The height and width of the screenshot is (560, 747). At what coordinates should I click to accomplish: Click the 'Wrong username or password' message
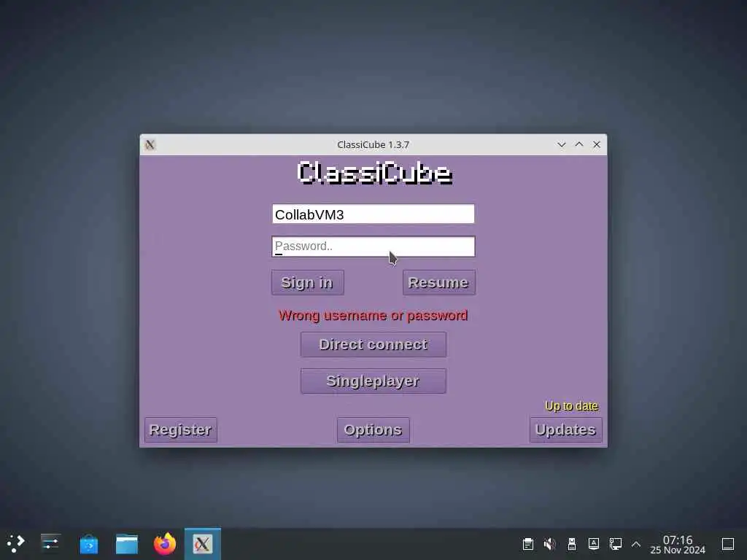click(x=373, y=315)
